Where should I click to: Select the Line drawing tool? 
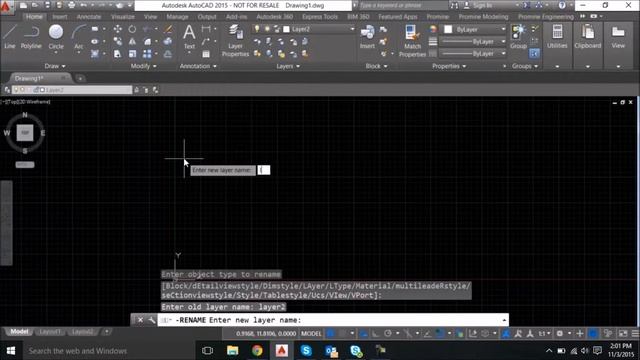coord(10,37)
